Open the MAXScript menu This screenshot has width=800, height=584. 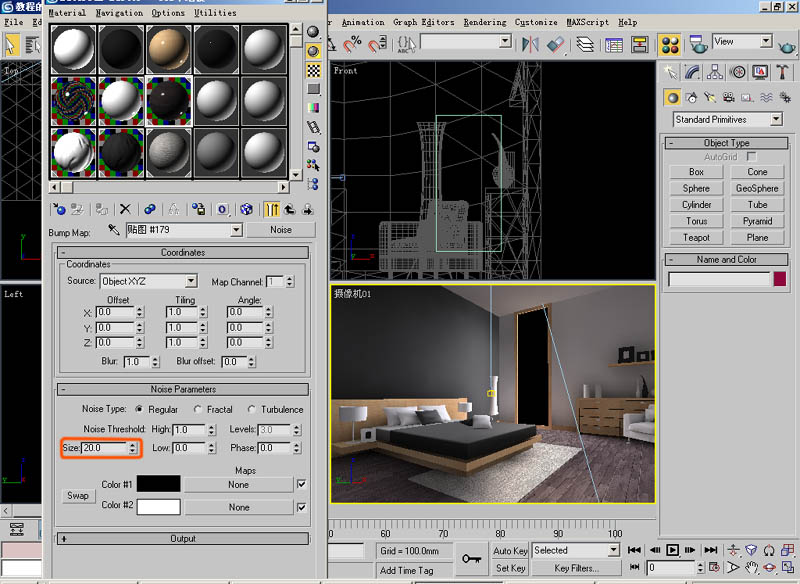pyautogui.click(x=587, y=22)
